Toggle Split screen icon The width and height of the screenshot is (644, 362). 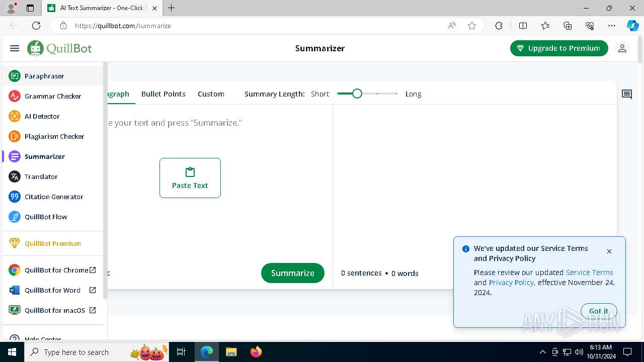click(x=523, y=26)
